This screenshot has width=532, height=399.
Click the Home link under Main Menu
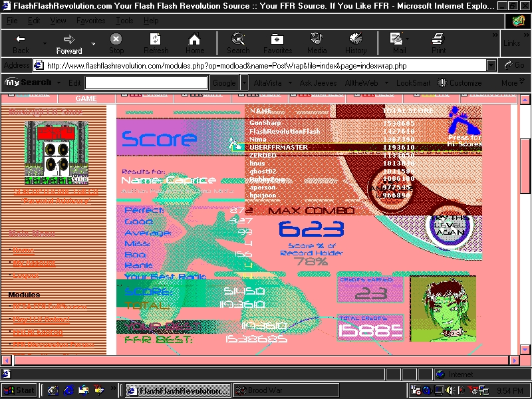[23, 251]
